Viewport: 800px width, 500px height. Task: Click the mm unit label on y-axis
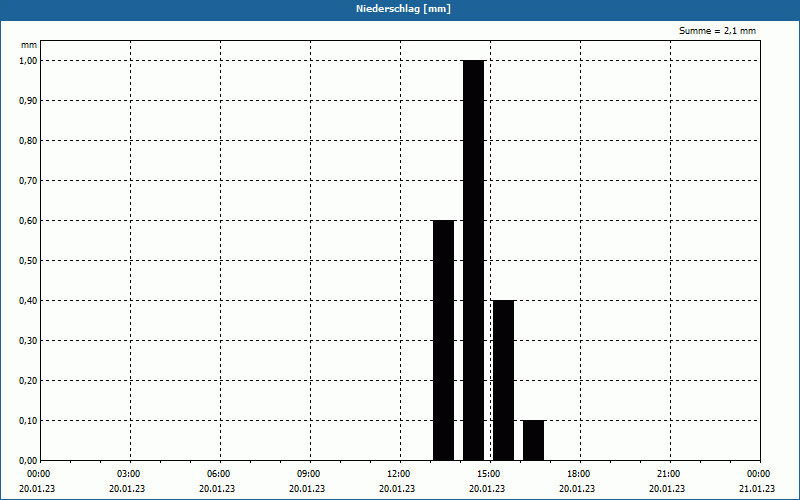29,45
